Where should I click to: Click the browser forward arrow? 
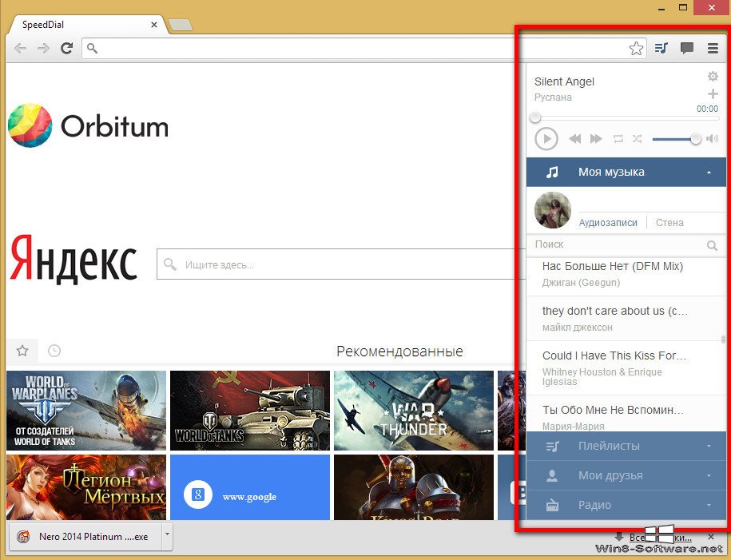pyautogui.click(x=43, y=48)
